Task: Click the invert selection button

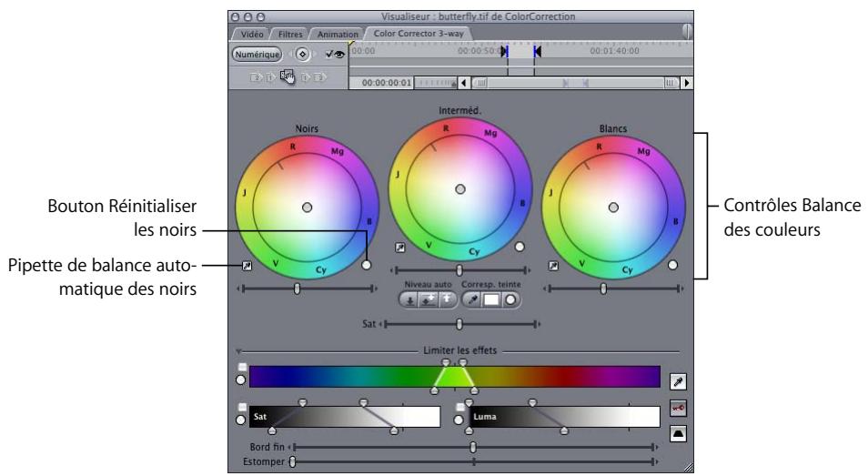Action: click(x=678, y=433)
